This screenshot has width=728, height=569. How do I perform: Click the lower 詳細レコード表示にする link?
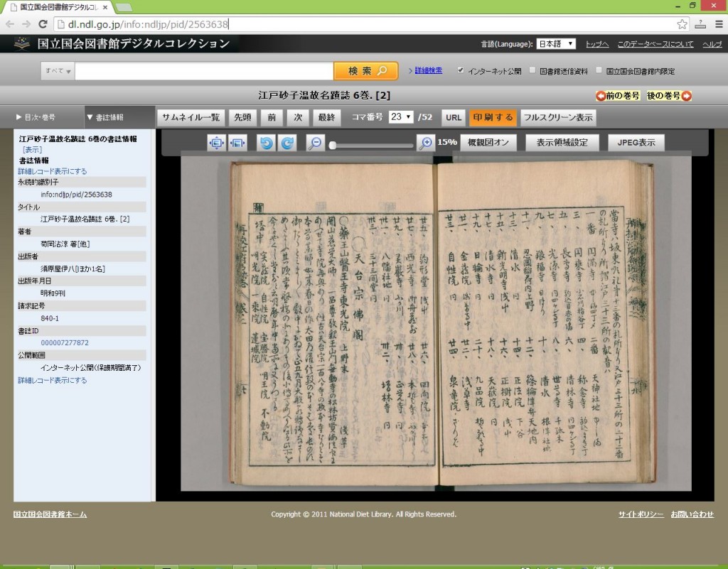[53, 380]
